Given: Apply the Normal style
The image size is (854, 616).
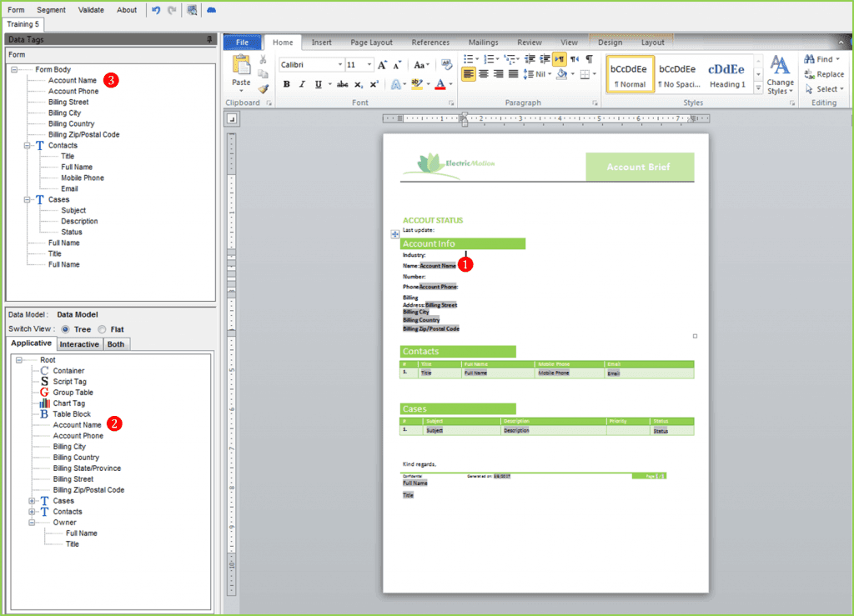Looking at the screenshot, I should [x=630, y=74].
